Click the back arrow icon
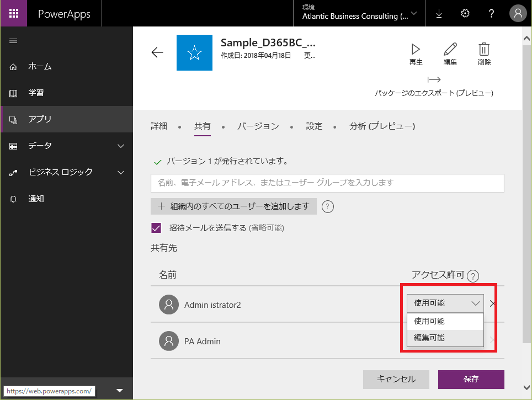The image size is (532, 400). tap(157, 52)
